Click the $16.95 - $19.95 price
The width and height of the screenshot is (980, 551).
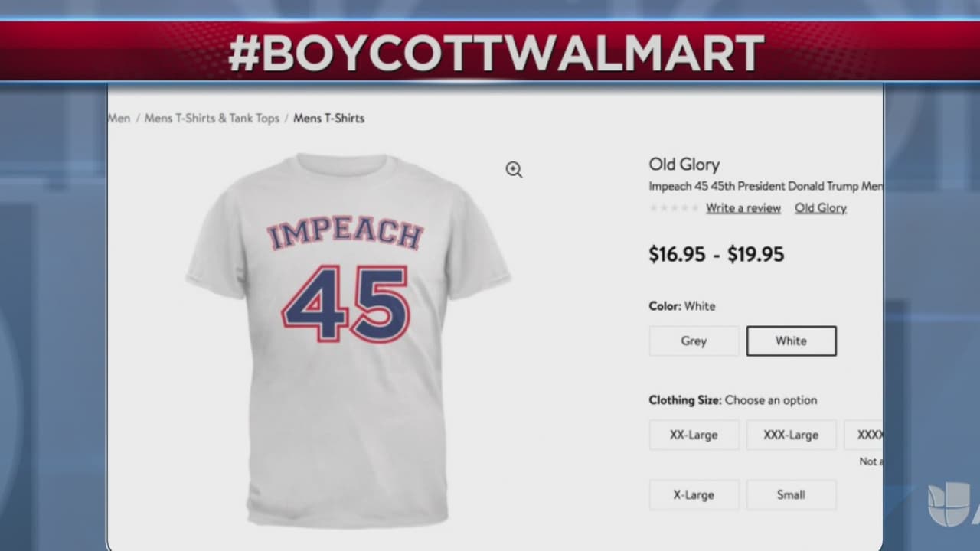coord(716,255)
